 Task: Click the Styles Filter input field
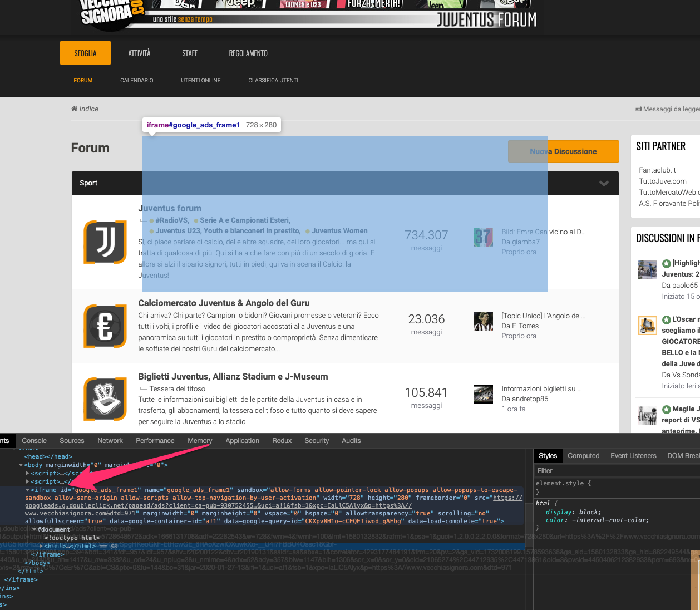pos(617,471)
